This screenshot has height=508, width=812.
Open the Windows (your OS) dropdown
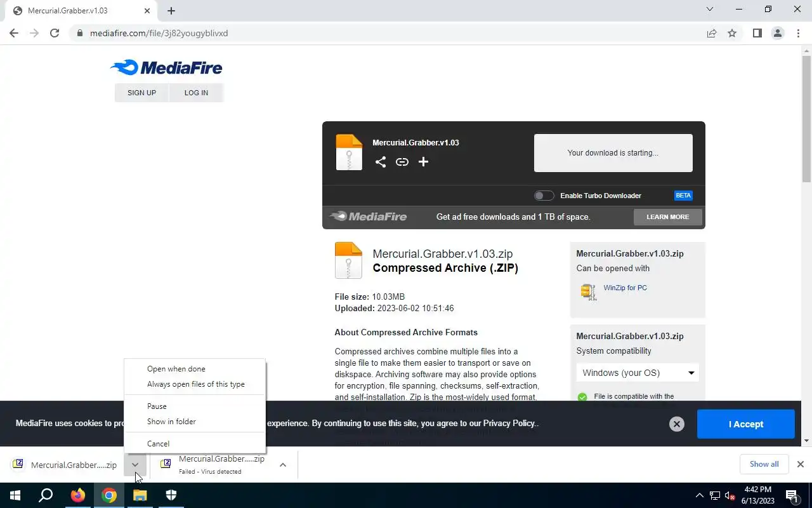tap(638, 373)
